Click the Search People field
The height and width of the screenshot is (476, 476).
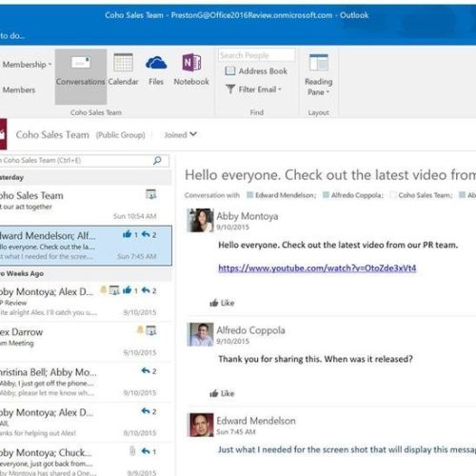[256, 55]
